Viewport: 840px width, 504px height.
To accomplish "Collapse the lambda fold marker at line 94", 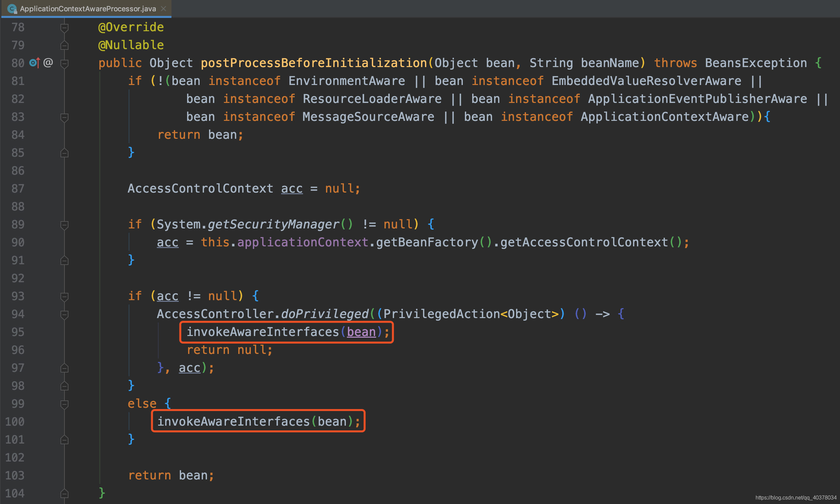I will click(x=64, y=314).
